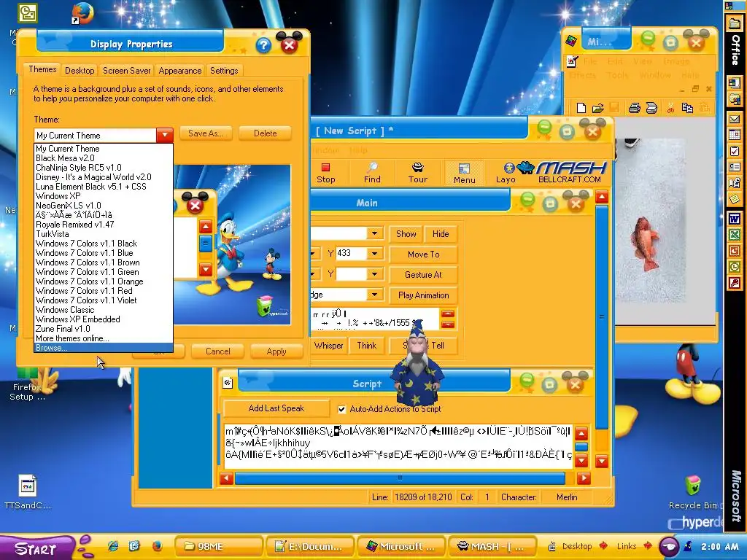Screen dimensions: 747x560
Task: Click Add Last Speak button
Action: coord(276,408)
